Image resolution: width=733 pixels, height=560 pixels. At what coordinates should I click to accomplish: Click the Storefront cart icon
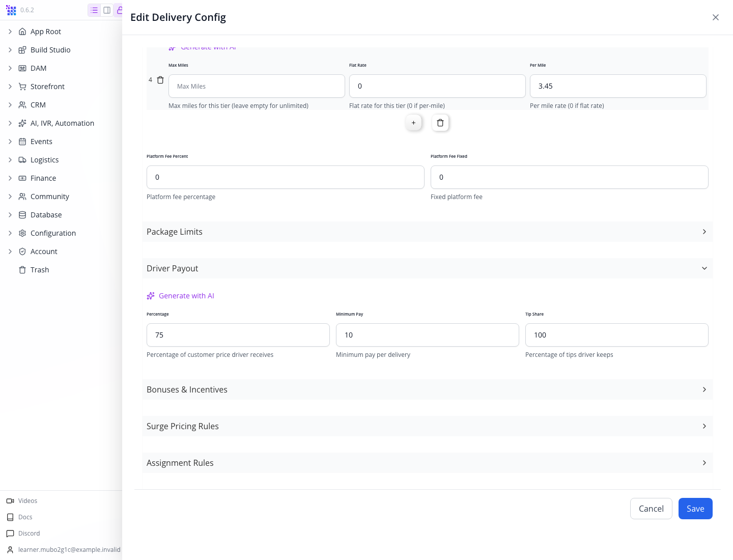[22, 87]
